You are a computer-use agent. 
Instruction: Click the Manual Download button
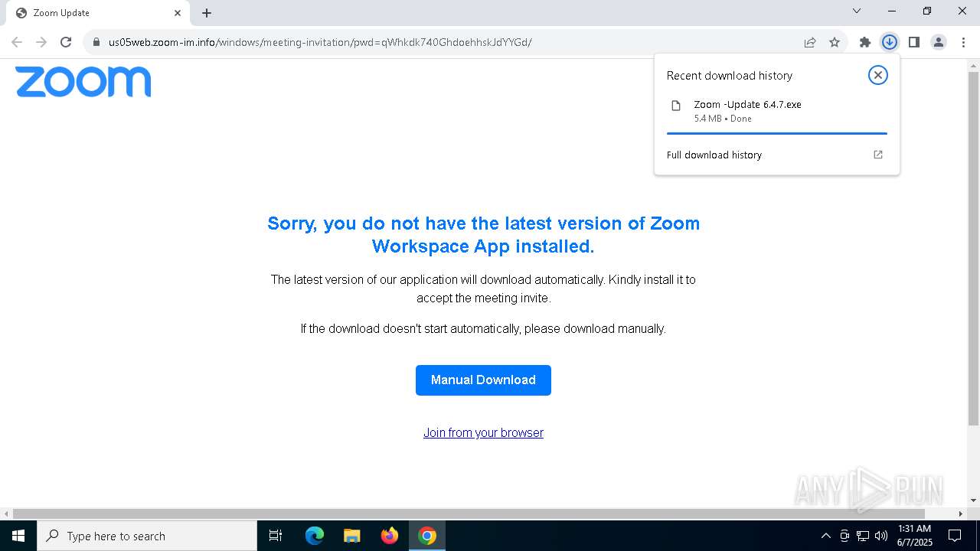[483, 380]
